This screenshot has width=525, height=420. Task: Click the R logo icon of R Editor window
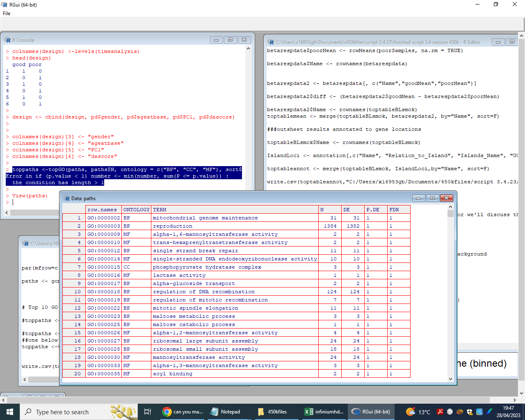pos(271,42)
